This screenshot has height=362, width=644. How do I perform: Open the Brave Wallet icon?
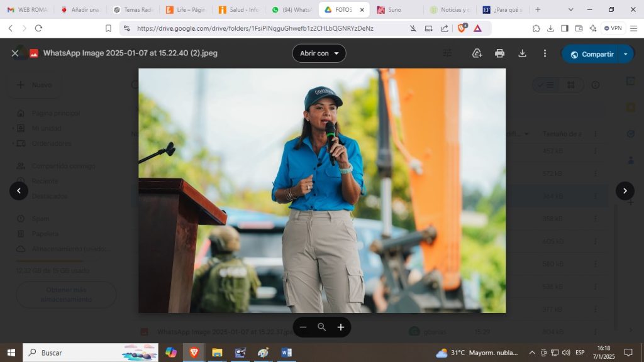click(579, 28)
